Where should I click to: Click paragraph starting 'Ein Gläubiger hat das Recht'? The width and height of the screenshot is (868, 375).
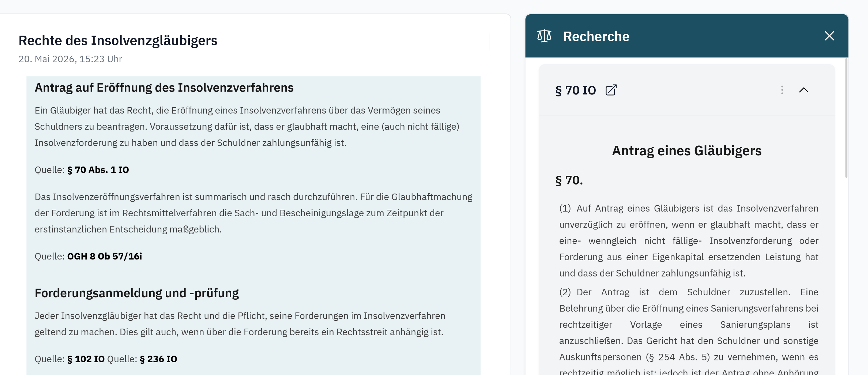[x=247, y=127]
